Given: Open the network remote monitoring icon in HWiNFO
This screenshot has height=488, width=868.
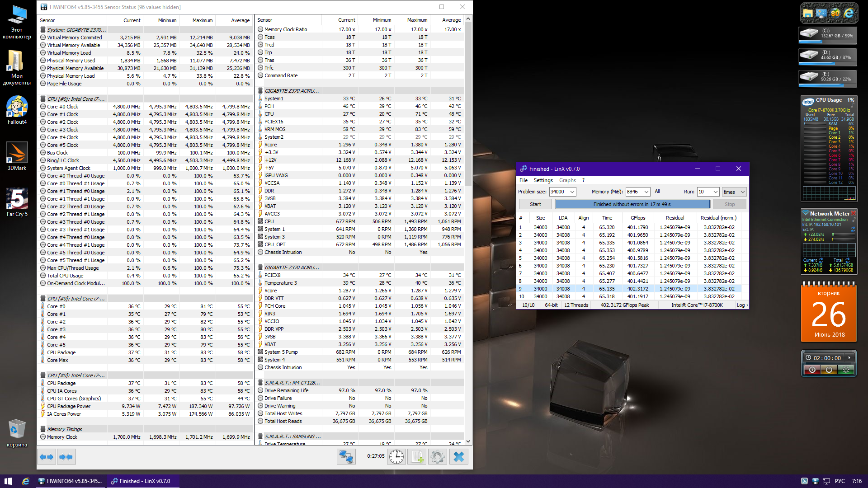Looking at the screenshot, I should point(346,457).
